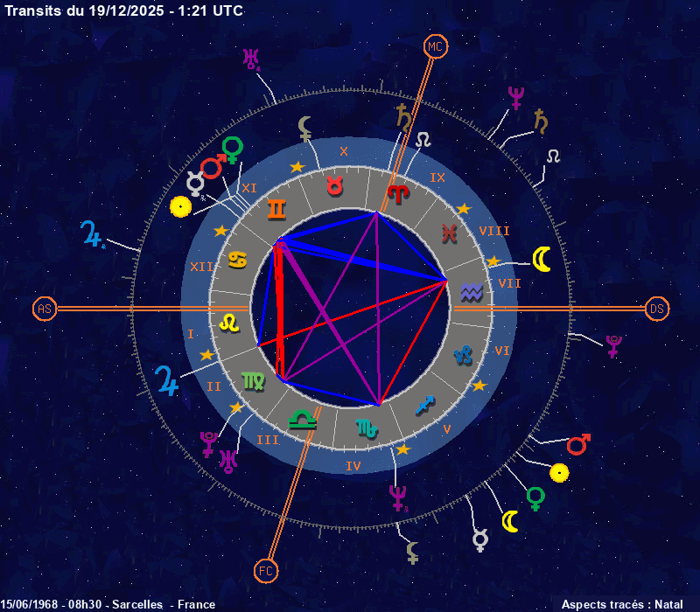Image resolution: width=700 pixels, height=612 pixels.
Task: Select the blue Sagittarius arrow sign
Action: [x=425, y=405]
